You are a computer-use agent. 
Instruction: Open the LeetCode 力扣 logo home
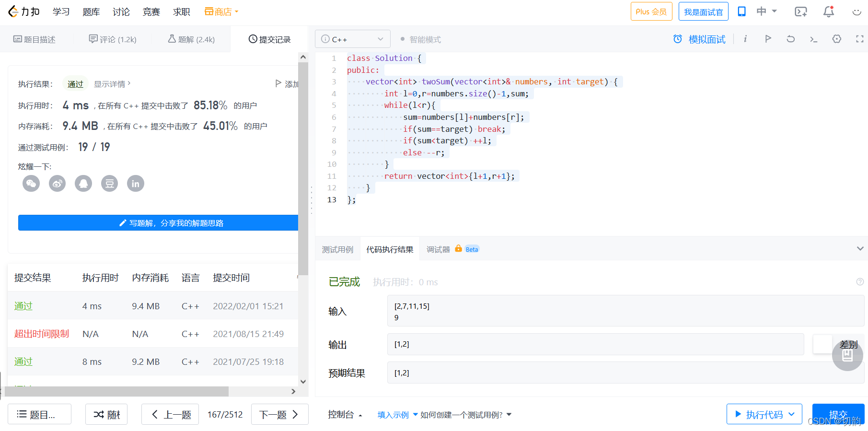[23, 12]
